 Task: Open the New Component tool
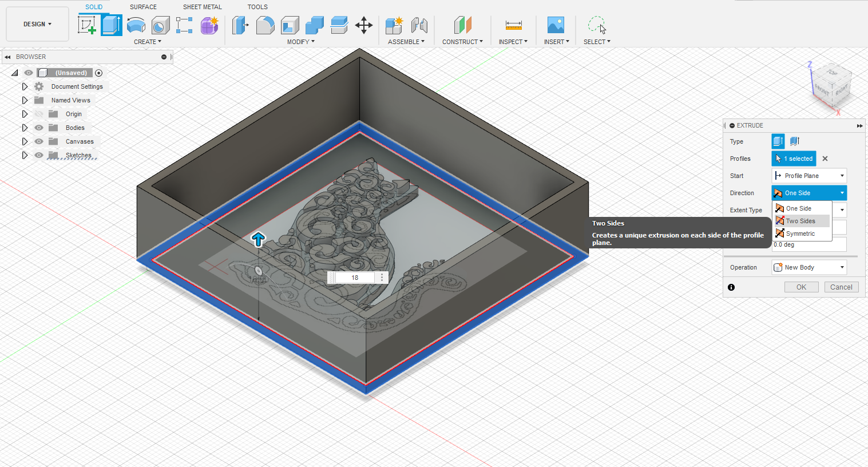pos(394,25)
